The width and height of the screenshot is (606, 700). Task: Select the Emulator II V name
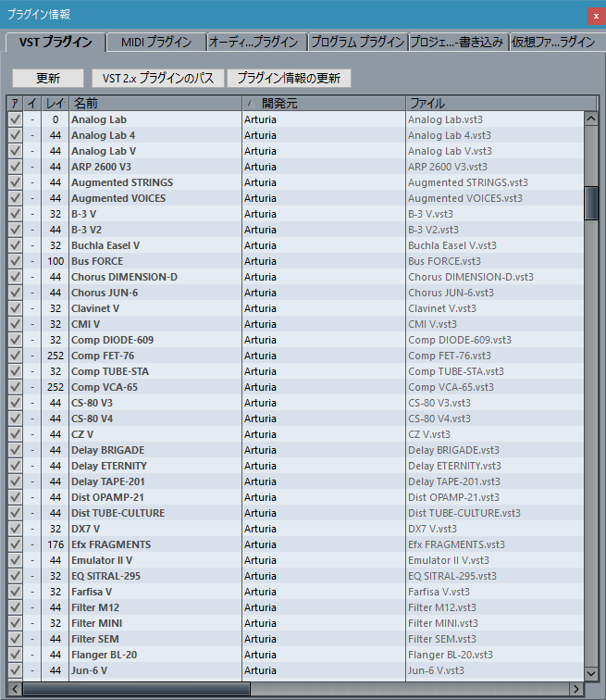pyautogui.click(x=102, y=560)
